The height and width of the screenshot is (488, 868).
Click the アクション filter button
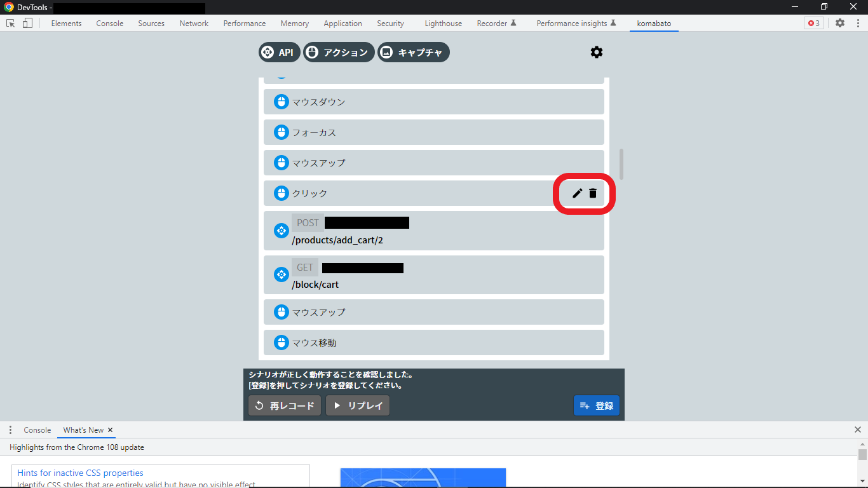click(x=339, y=52)
